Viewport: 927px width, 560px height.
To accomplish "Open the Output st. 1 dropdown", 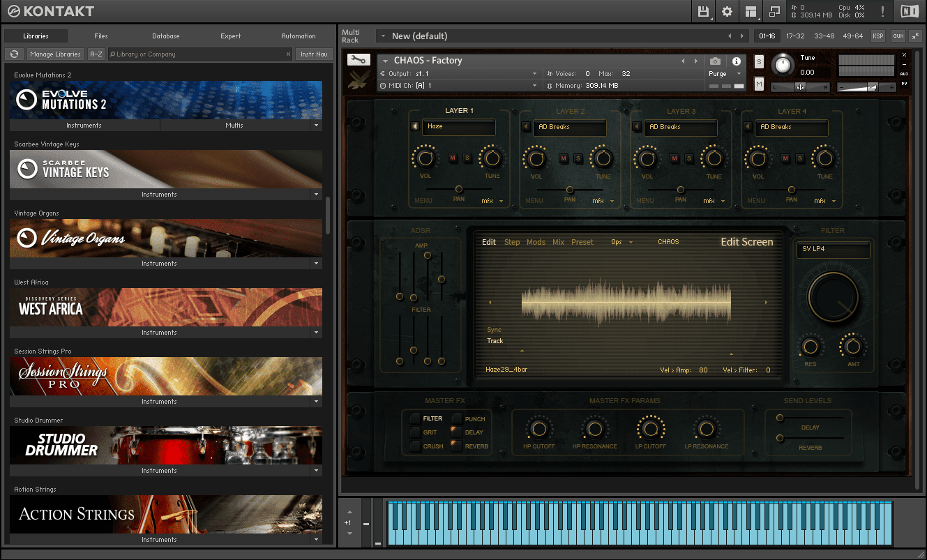I will click(460, 73).
